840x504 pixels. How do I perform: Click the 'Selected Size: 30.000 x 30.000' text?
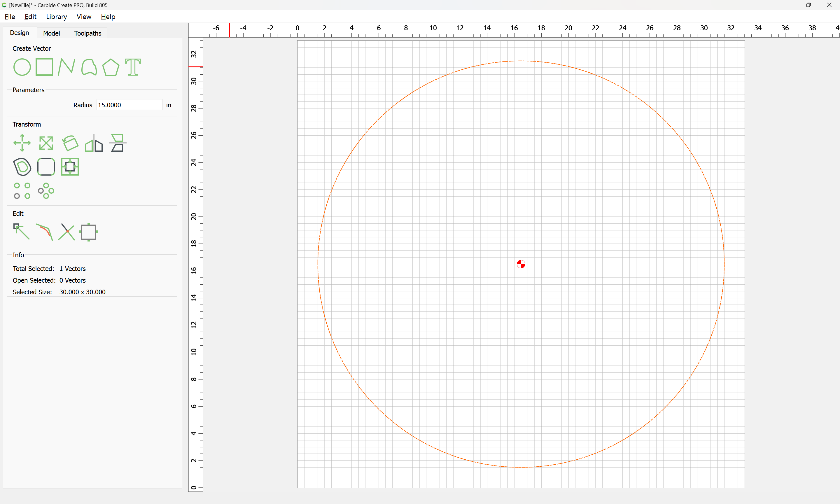59,292
